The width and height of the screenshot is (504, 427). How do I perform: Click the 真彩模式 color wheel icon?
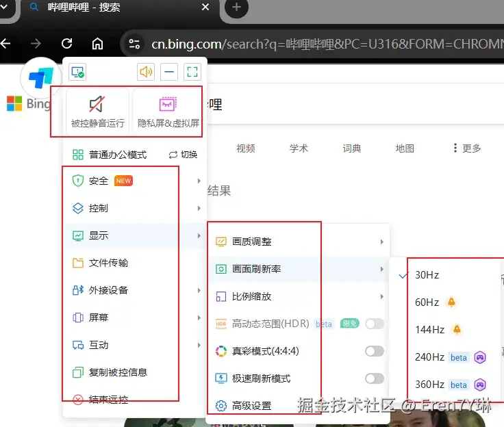(221, 351)
